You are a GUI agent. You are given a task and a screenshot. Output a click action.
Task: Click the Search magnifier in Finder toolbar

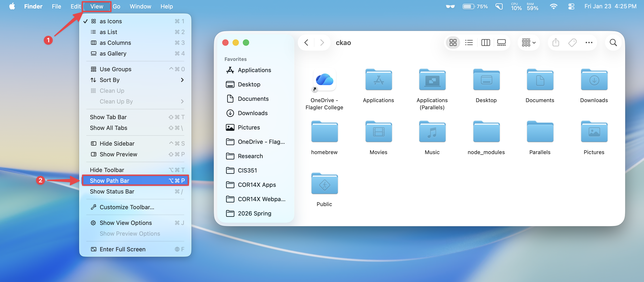click(x=613, y=43)
